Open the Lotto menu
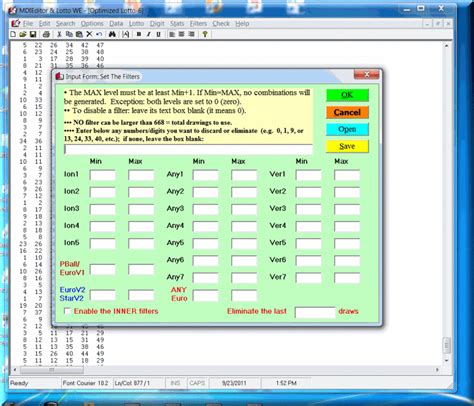The width and height of the screenshot is (474, 406). (136, 24)
